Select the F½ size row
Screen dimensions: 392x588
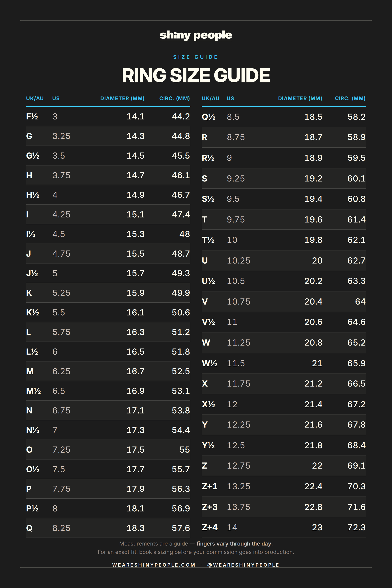point(108,116)
